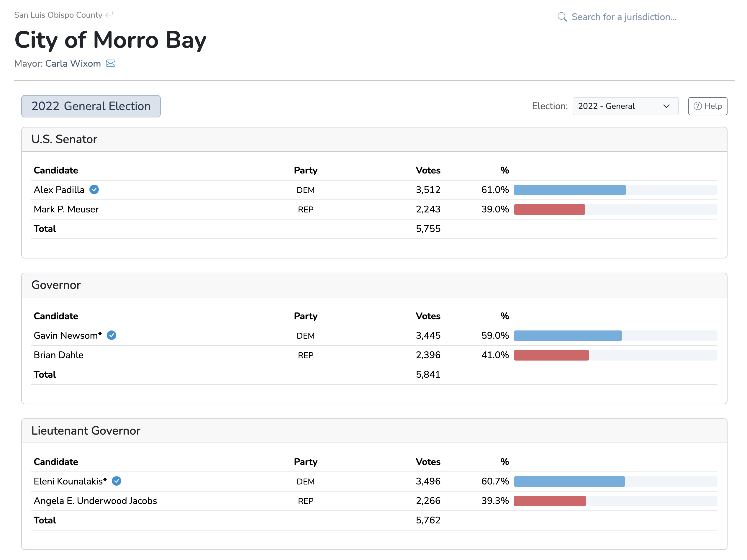Click the vote count 2,396
The height and width of the screenshot is (560, 747).
(428, 355)
